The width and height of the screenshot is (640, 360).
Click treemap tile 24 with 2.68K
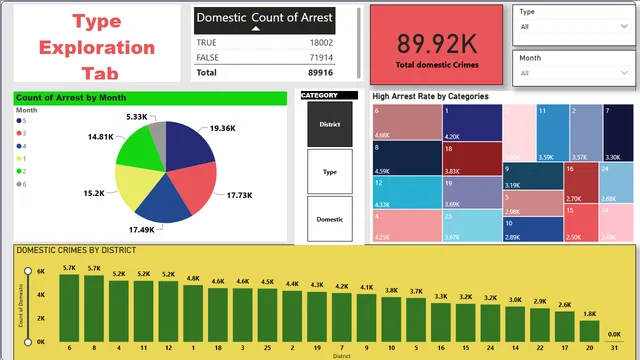(616, 182)
